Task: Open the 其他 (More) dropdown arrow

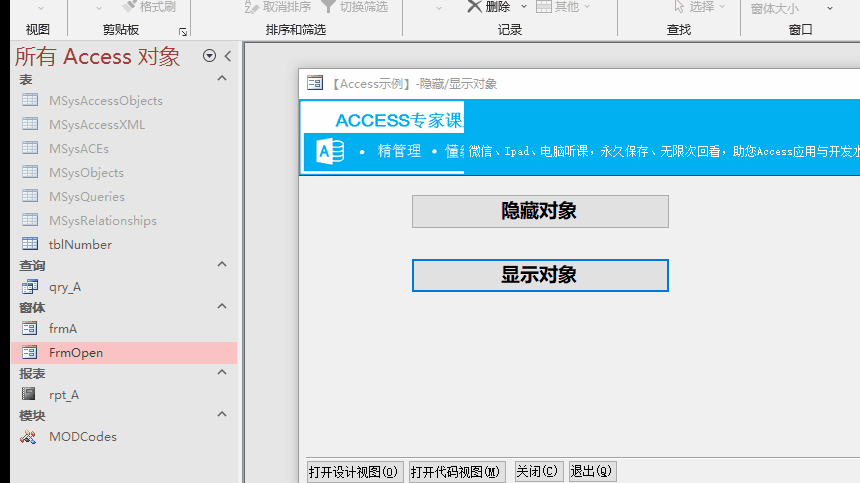Action: [x=587, y=7]
